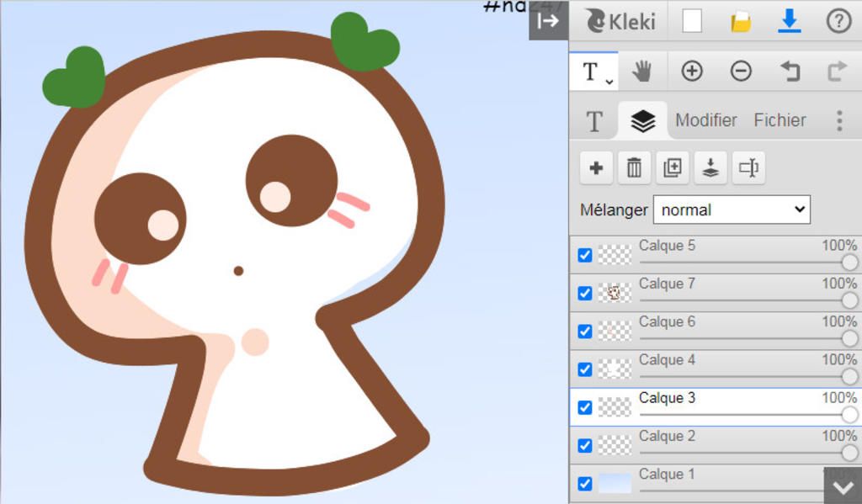The height and width of the screenshot is (504, 862).
Task: Toggle visibility of Calque 2
Action: tap(585, 445)
